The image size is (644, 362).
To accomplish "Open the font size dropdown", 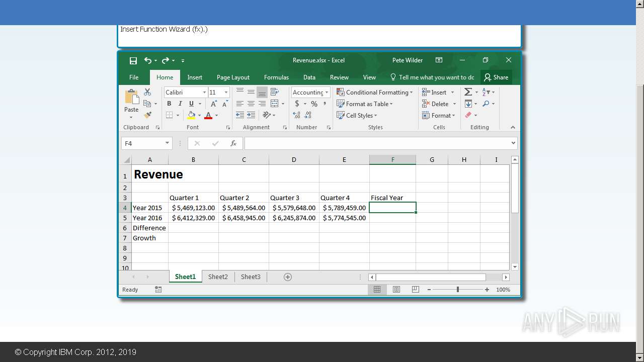I will click(226, 92).
